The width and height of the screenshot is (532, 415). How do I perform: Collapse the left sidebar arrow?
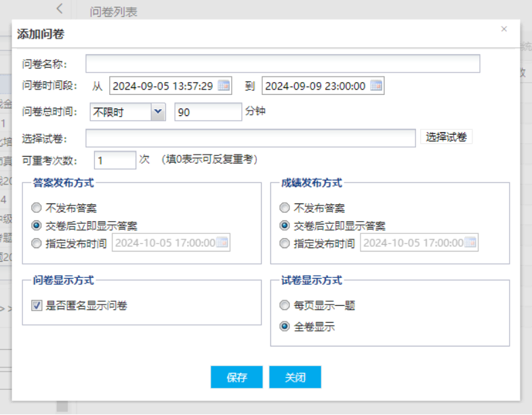(x=60, y=9)
